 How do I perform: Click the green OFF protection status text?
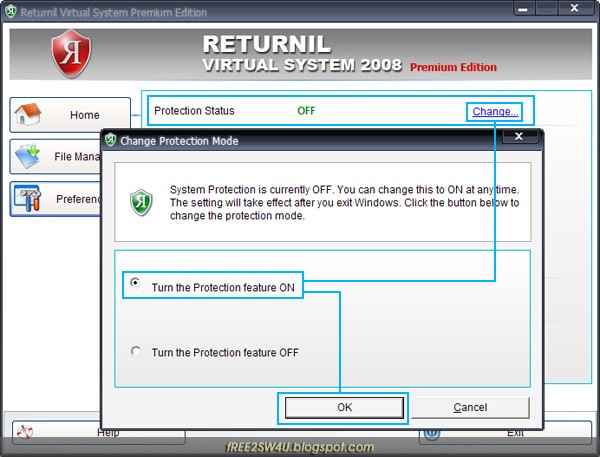[306, 111]
